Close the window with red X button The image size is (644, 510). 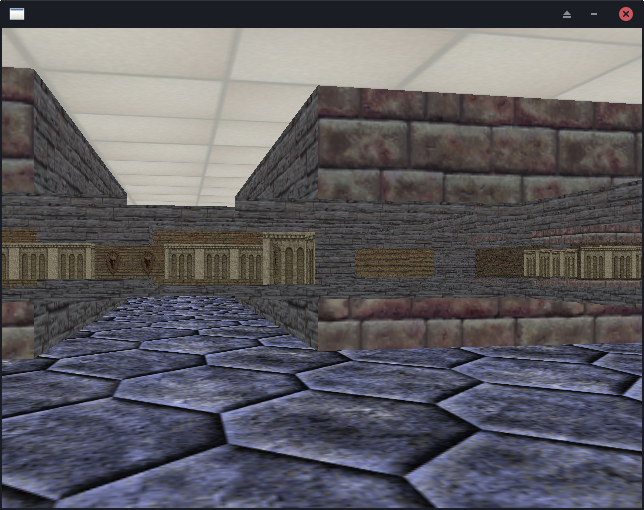(x=626, y=14)
